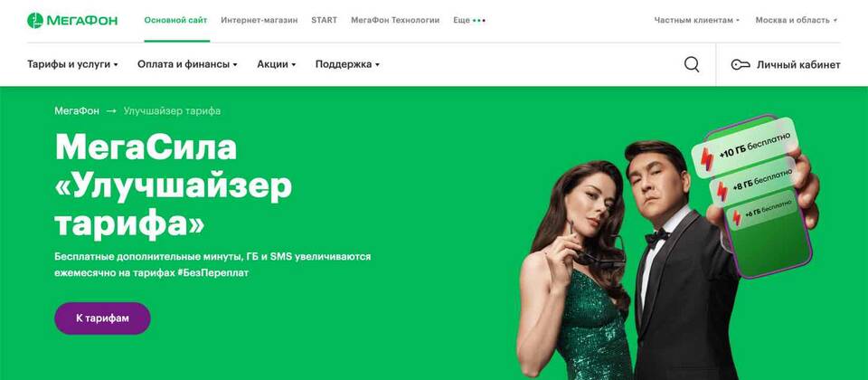Click the MegaFon logo icon
The height and width of the screenshot is (380, 868).
coord(35,21)
